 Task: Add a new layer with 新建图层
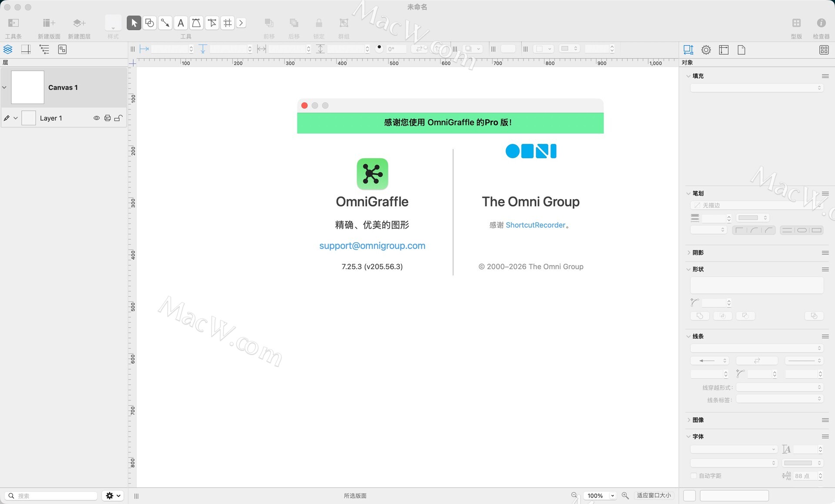79,23
